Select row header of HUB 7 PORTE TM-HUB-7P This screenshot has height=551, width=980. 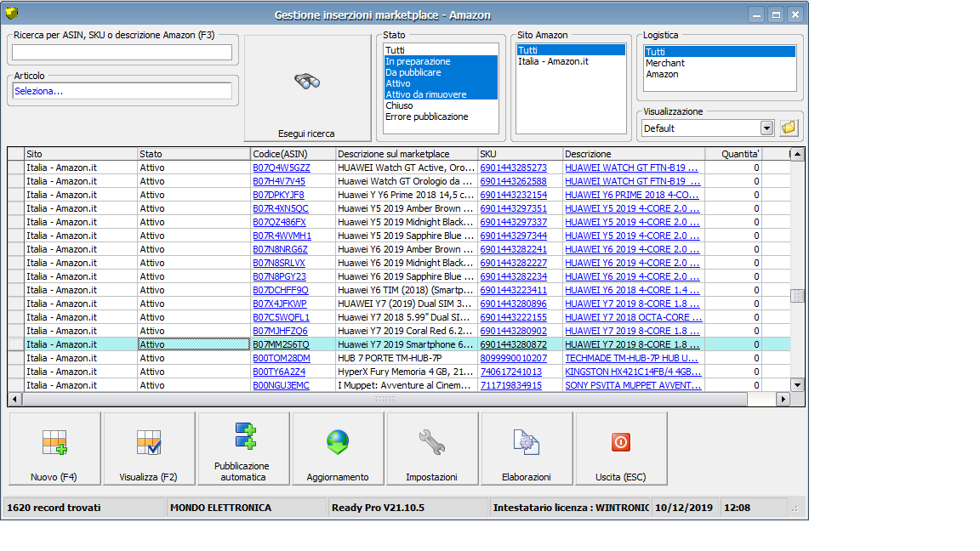tap(16, 358)
